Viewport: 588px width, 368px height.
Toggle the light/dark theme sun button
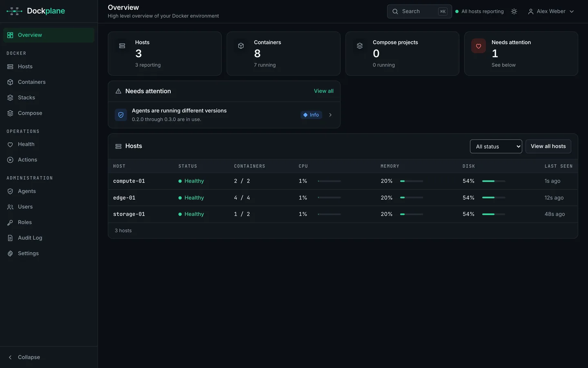pos(514,11)
